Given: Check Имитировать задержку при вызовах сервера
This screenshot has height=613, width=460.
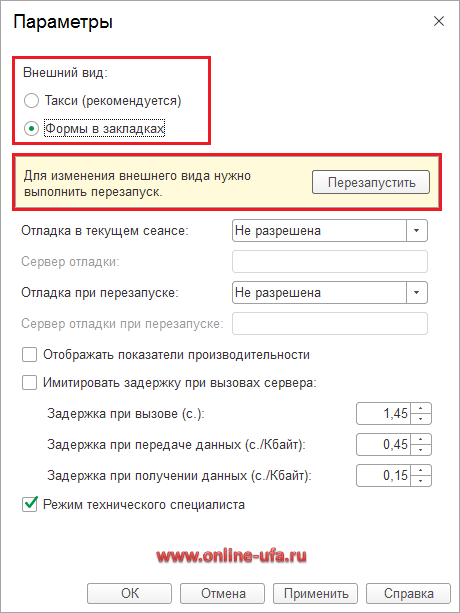Looking at the screenshot, I should [x=29, y=382].
